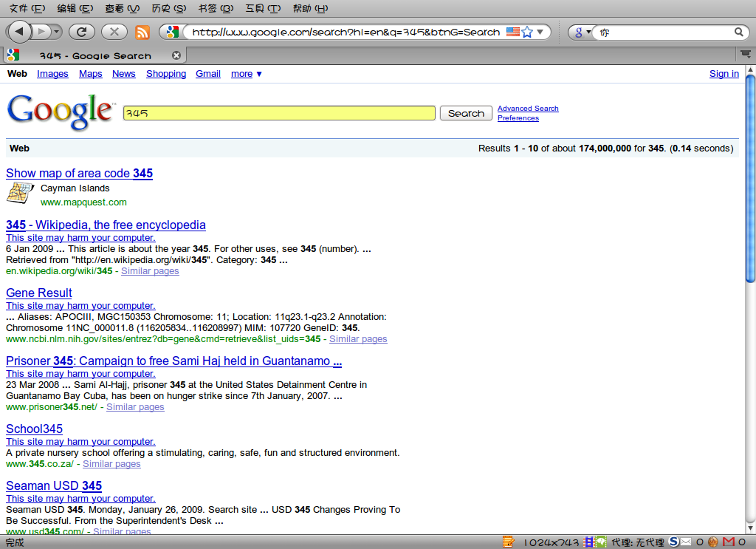Viewport: 756px width, 549px height.
Task: Open the 工具 (T) menu
Action: [x=263, y=8]
